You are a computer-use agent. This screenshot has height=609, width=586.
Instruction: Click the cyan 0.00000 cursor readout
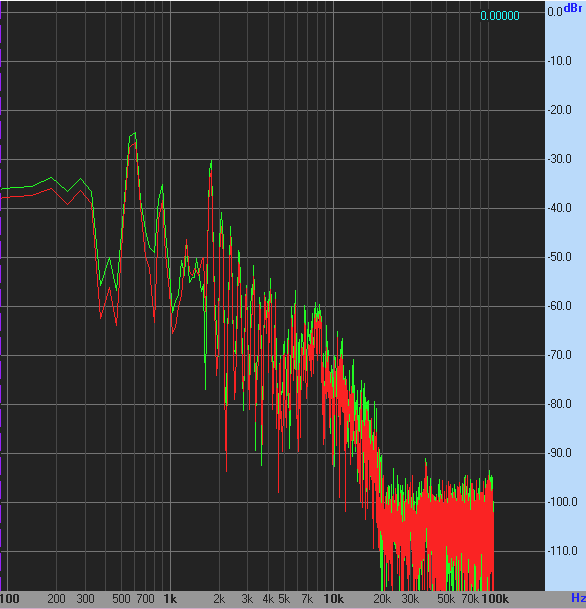coord(500,16)
